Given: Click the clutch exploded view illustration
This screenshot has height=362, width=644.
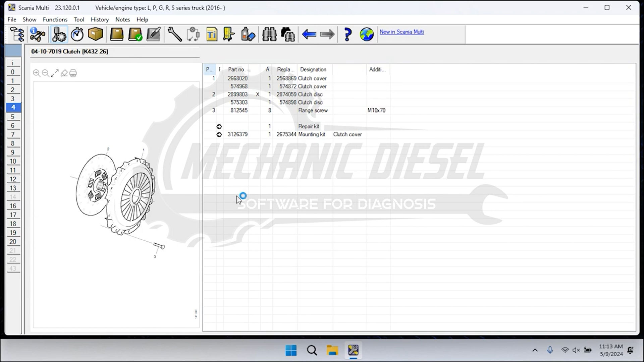Looking at the screenshot, I should click(x=116, y=204).
